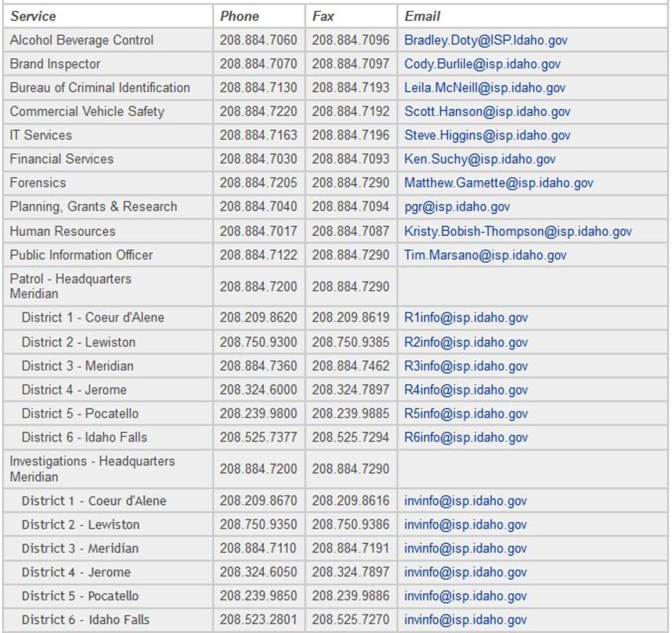Email Tim.Marsano@isp.idaho.gov via the link
This screenshot has width=672, height=633.
pos(485,255)
